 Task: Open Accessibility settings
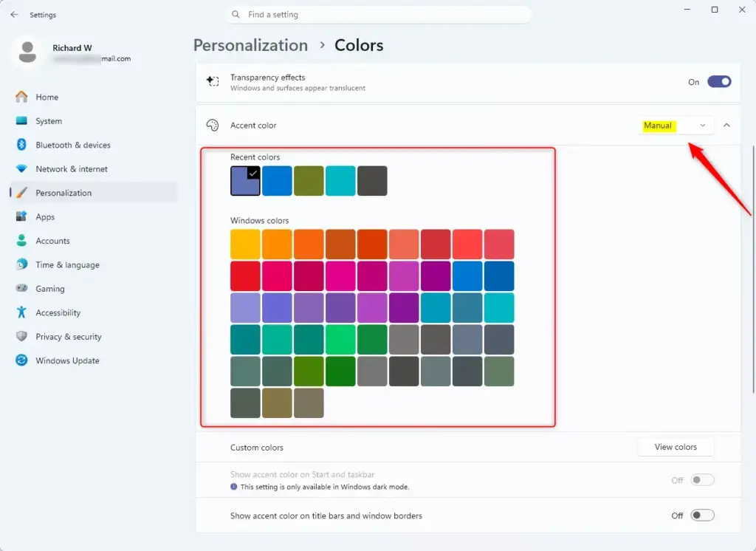click(x=94, y=312)
